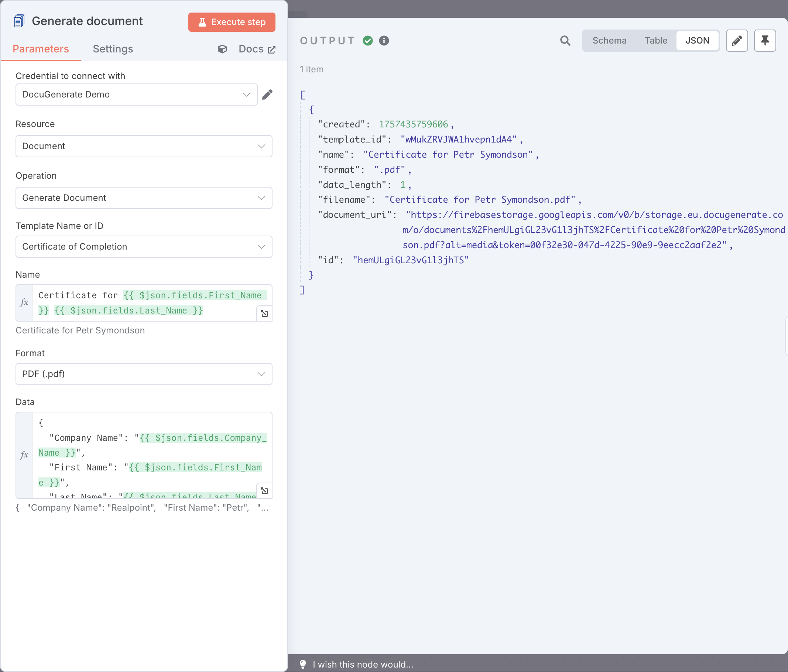Click the Generate document node icon
Screen dimensions: 788x672
[x=19, y=21]
